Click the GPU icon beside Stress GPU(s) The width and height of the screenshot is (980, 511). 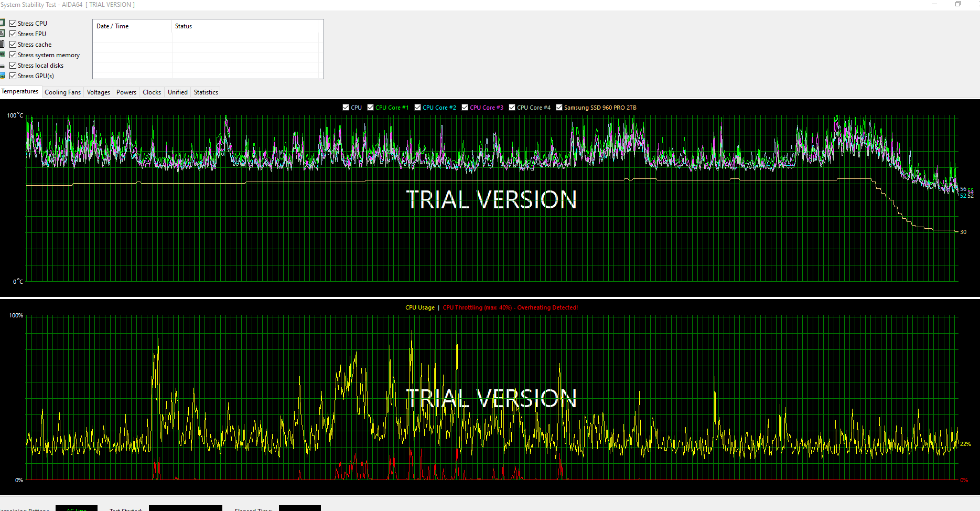point(3,76)
